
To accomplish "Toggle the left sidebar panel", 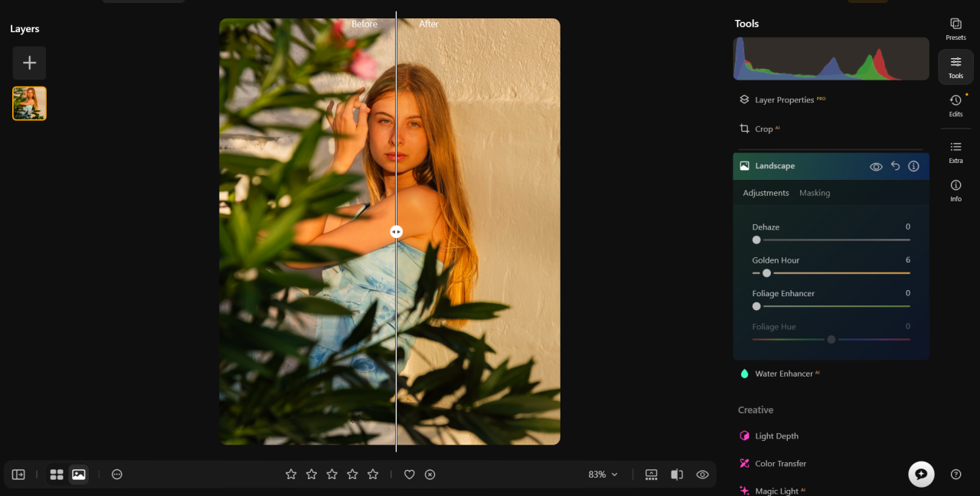I will pos(18,475).
